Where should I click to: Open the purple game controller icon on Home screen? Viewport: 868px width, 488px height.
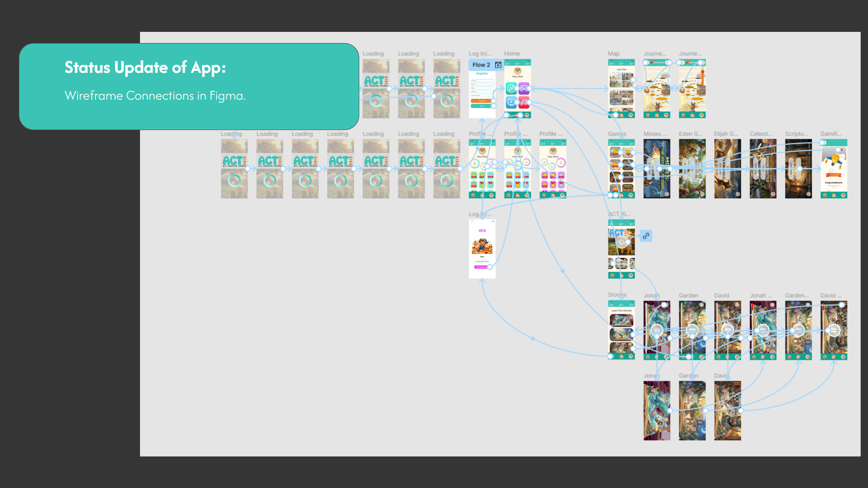(x=524, y=88)
